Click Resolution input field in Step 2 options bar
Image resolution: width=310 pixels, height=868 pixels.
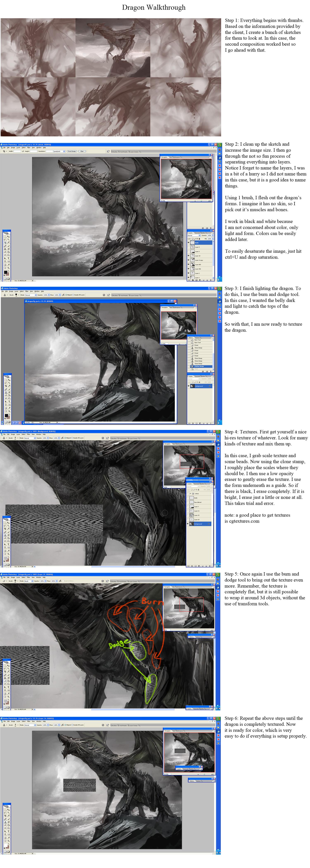[x=50, y=151]
